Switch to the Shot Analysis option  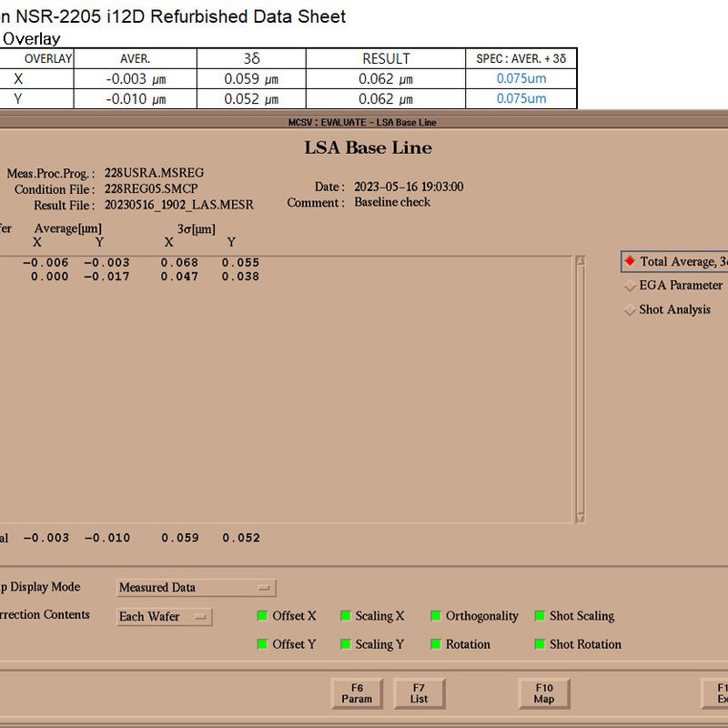(630, 310)
